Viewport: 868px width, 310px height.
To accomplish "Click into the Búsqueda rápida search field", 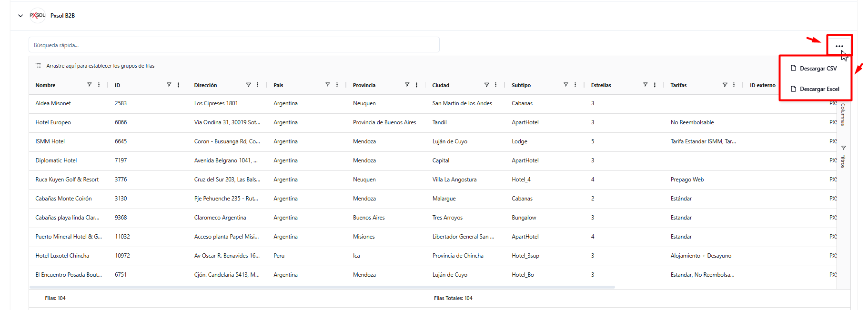I will [233, 45].
